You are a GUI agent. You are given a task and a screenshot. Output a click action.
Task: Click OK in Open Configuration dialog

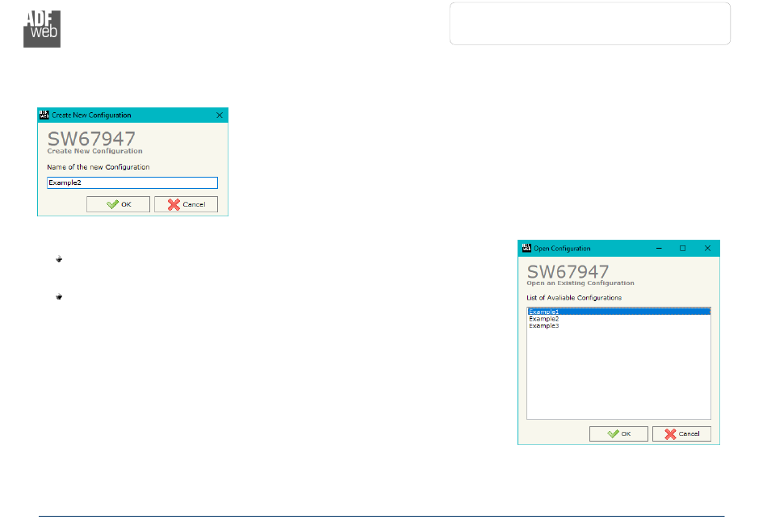pyautogui.click(x=618, y=434)
